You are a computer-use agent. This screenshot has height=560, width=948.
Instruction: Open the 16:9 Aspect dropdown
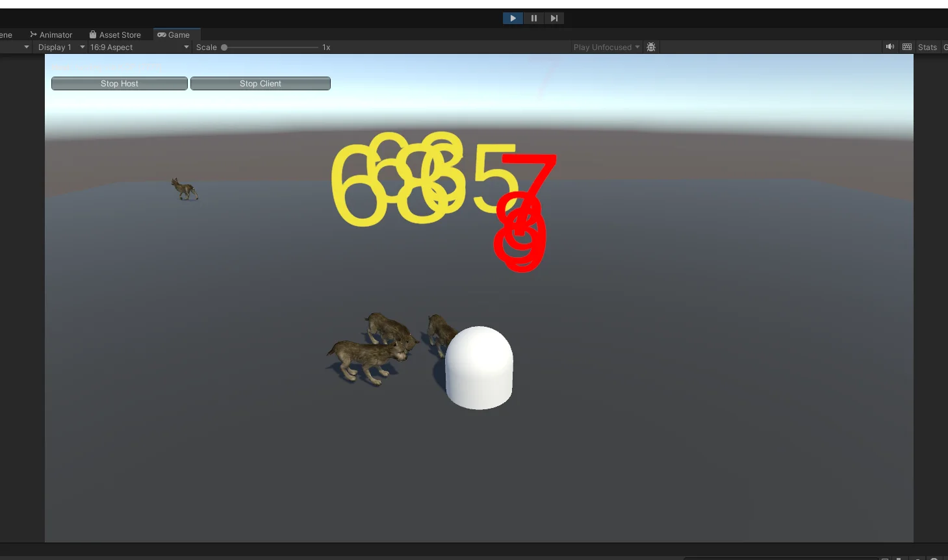click(x=139, y=47)
